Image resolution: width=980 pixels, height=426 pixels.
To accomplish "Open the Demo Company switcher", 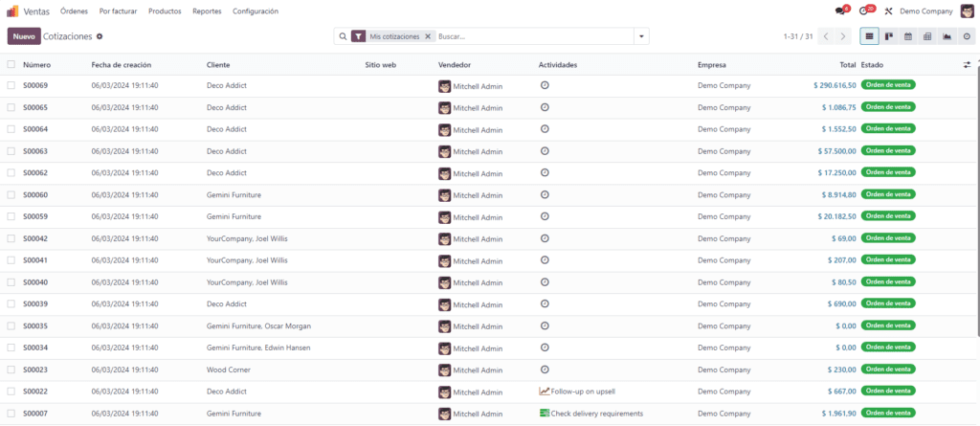I will (x=926, y=11).
